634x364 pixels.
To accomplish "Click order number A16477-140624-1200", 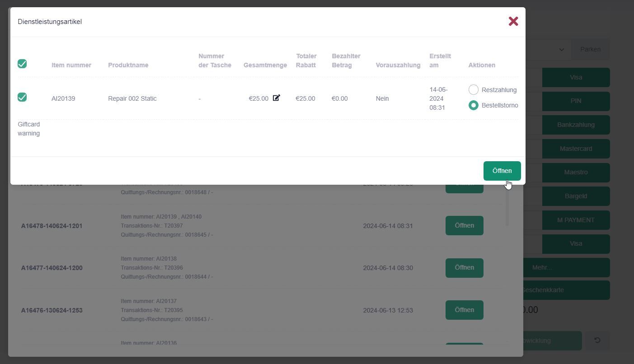I will (52, 268).
